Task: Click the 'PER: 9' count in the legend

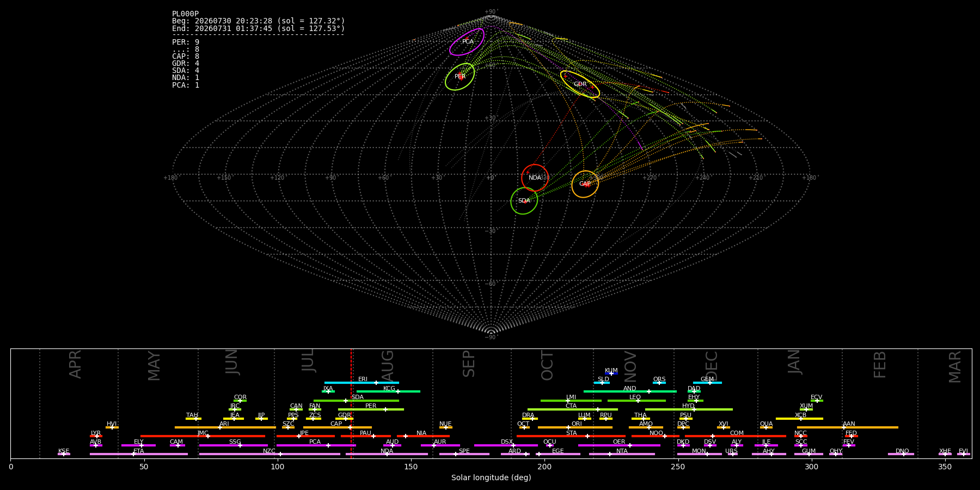Action: 186,42
